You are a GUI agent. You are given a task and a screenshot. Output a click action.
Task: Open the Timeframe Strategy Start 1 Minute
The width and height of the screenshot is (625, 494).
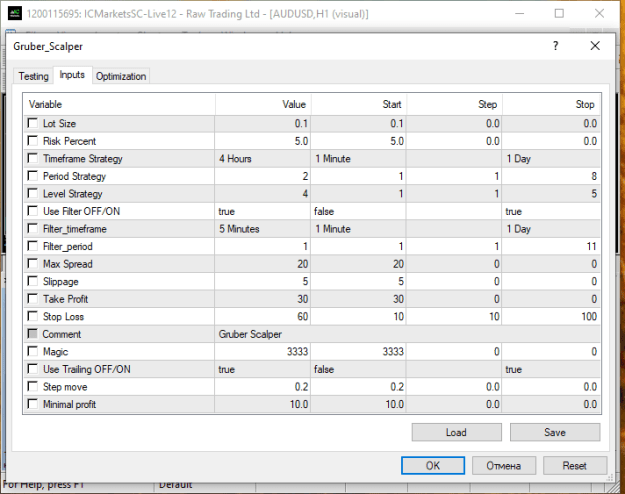pyautogui.click(x=358, y=159)
